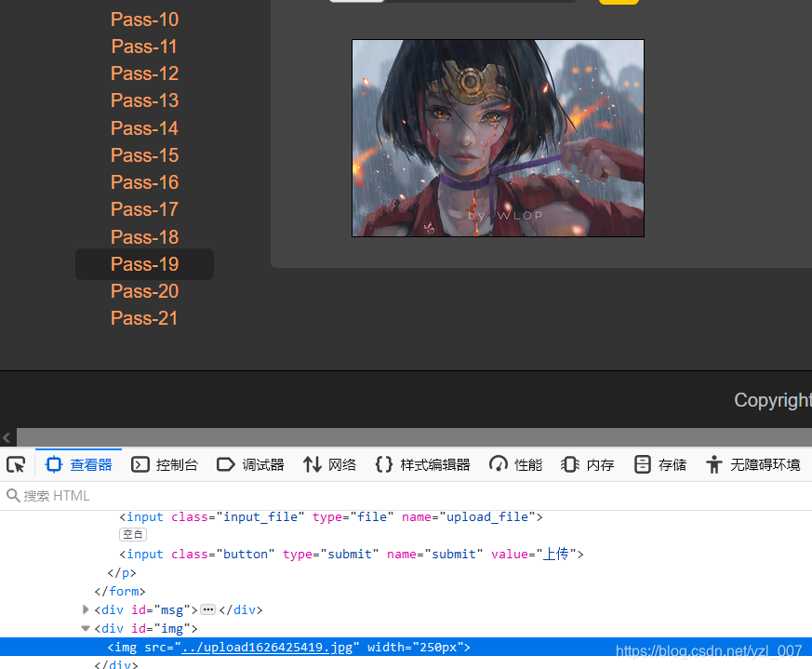The width and height of the screenshot is (812, 669).
Task: Open Pass-13 in the sidebar
Action: [x=144, y=100]
